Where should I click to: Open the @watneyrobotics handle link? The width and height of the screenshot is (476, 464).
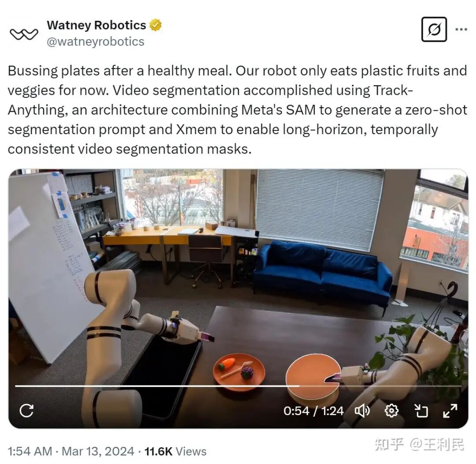click(x=95, y=41)
